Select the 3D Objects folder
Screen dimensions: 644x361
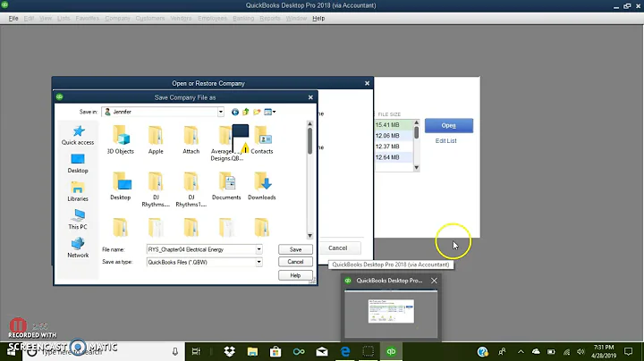[121, 140]
